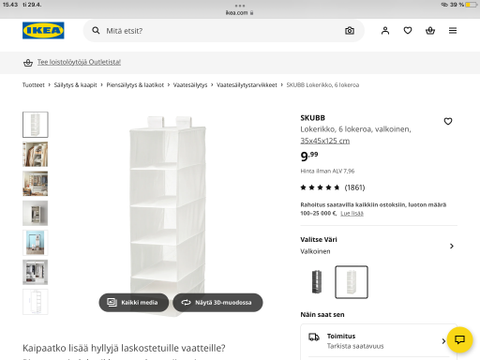This screenshot has height=360, width=480.
Task: Go to Vaatesäilytys breadcrumb
Action: click(190, 85)
